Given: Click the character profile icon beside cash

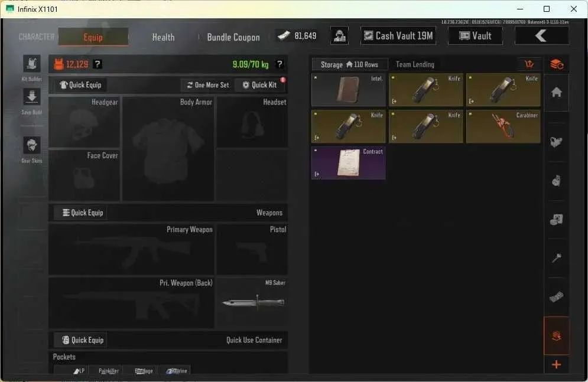Looking at the screenshot, I should [x=339, y=37].
